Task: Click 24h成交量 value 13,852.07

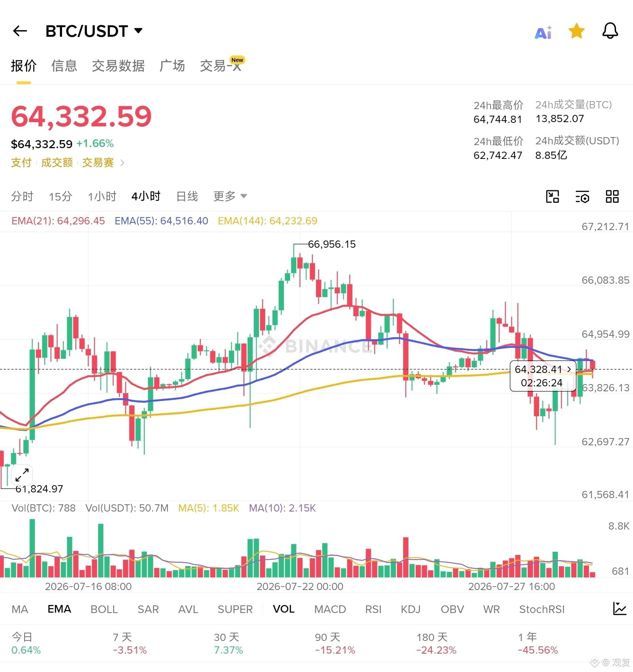Action: [x=559, y=119]
